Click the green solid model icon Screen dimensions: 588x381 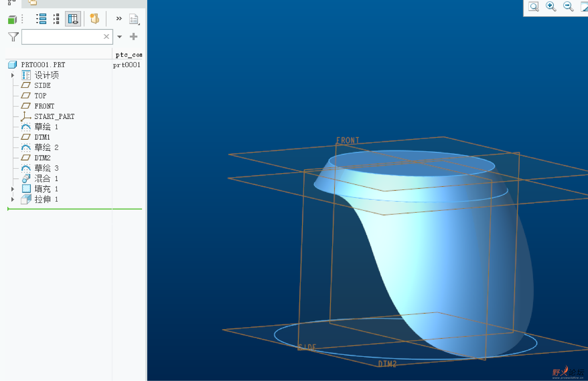click(x=12, y=20)
